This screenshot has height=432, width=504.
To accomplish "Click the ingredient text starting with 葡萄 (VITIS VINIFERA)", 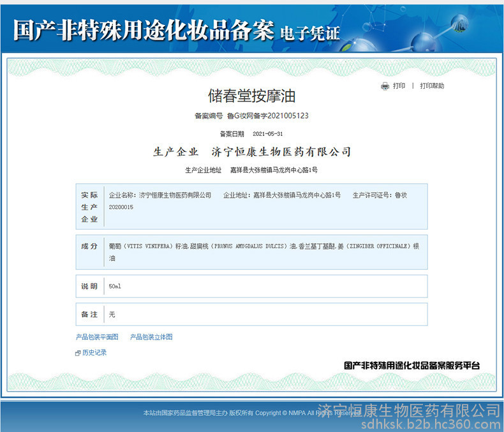I will click(x=264, y=252).
